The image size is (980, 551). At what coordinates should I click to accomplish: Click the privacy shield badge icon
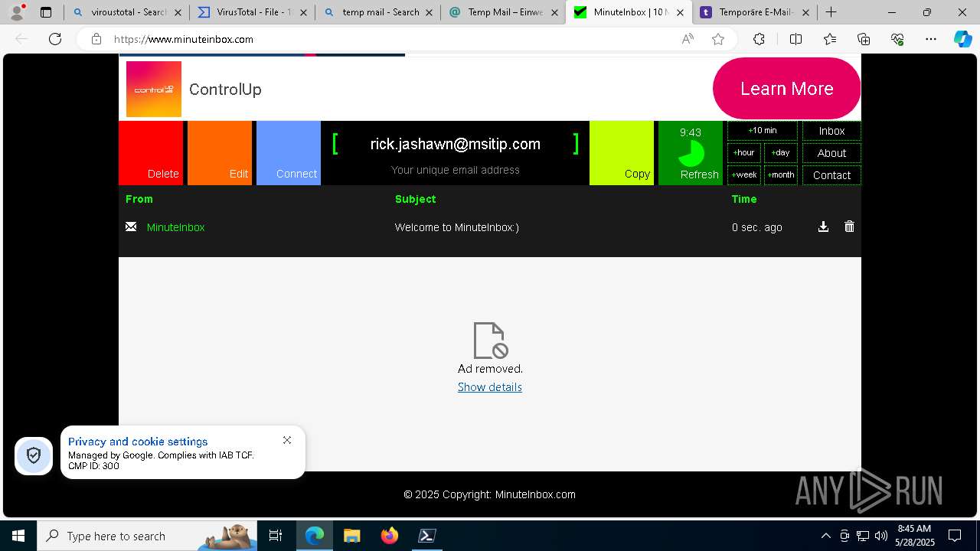tap(34, 456)
